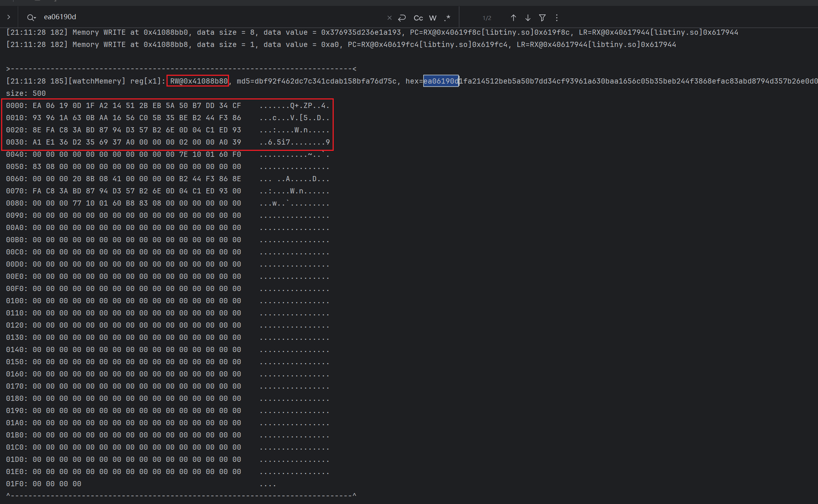Click hex dump row 0070:
This screenshot has height=504, width=818.
168,191
